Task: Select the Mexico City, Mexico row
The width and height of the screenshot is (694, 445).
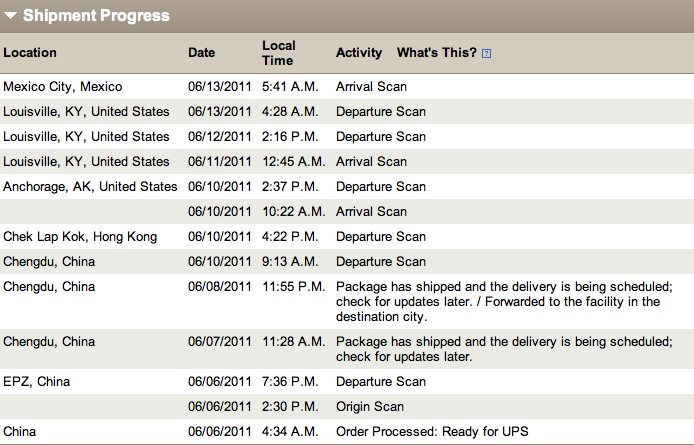Action: click(x=347, y=86)
